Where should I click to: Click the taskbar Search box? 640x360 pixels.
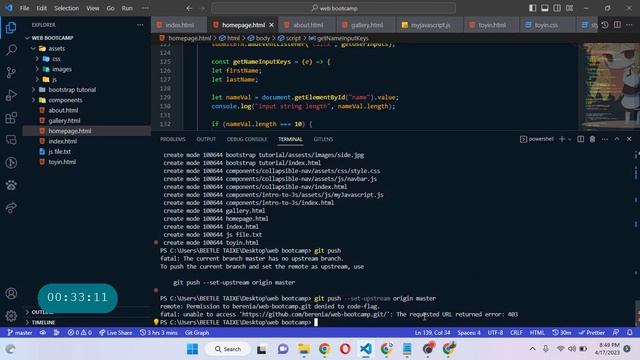click(228, 349)
